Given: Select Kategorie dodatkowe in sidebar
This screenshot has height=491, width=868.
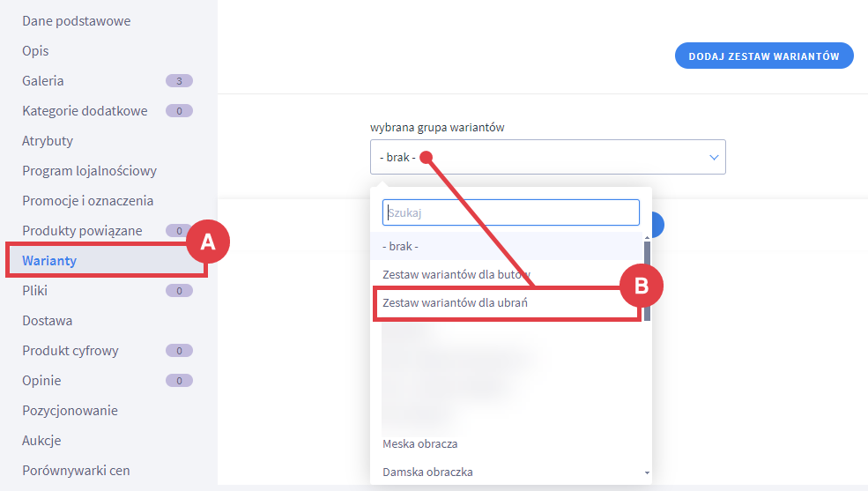Looking at the screenshot, I should point(85,110).
